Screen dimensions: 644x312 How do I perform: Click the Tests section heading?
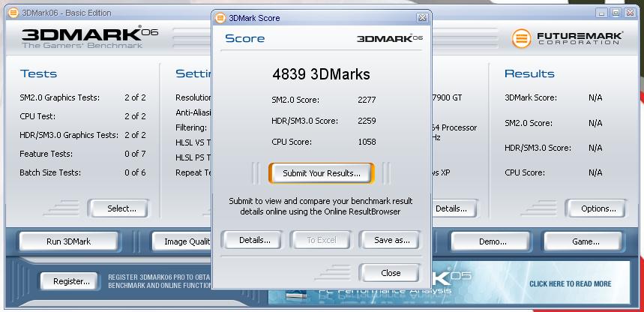38,74
